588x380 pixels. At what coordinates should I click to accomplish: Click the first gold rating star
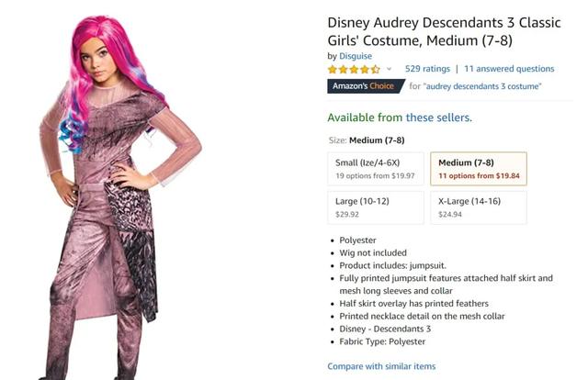(x=333, y=69)
